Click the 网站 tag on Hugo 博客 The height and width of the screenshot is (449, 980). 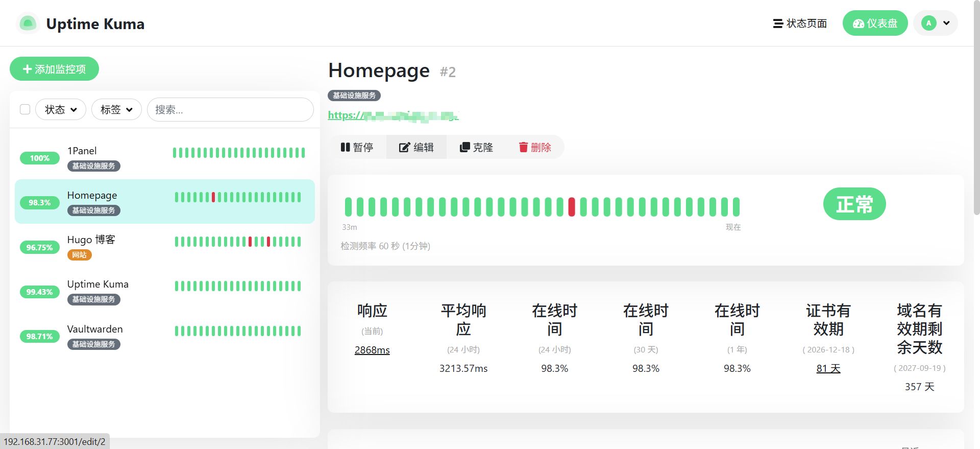pos(80,255)
